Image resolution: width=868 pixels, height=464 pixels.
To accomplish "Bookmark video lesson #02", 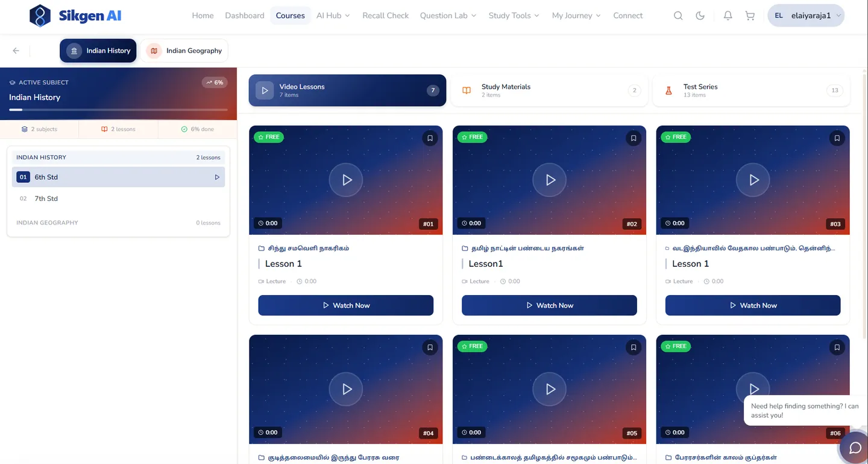I will pos(634,138).
